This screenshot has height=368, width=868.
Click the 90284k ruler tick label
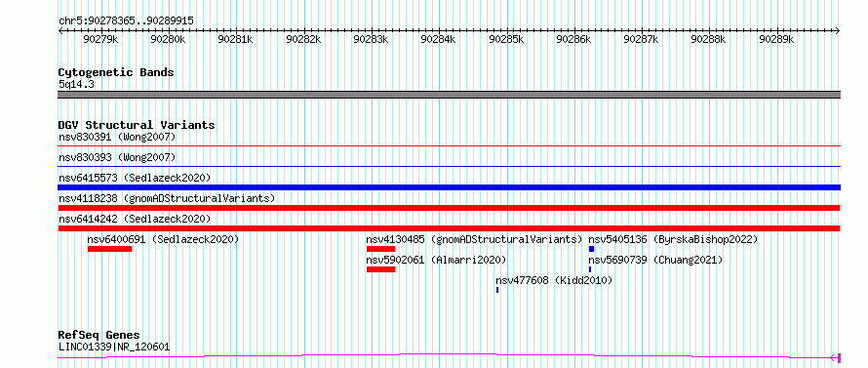click(439, 39)
